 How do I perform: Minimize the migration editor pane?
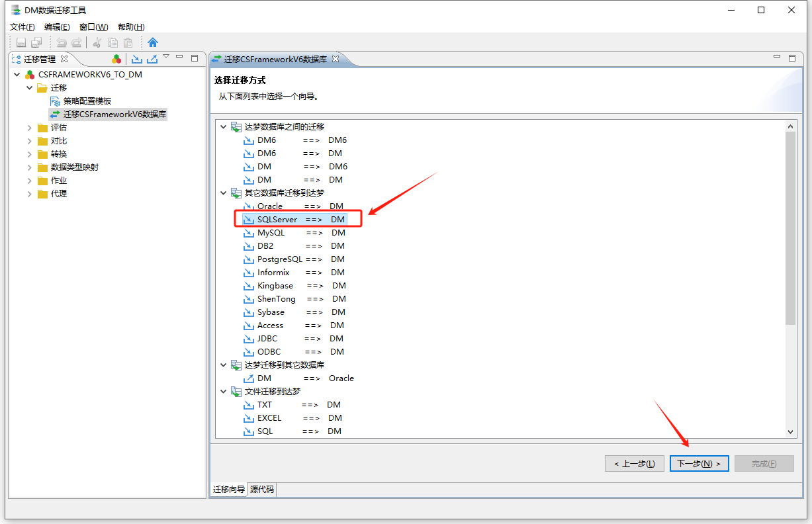[778, 58]
